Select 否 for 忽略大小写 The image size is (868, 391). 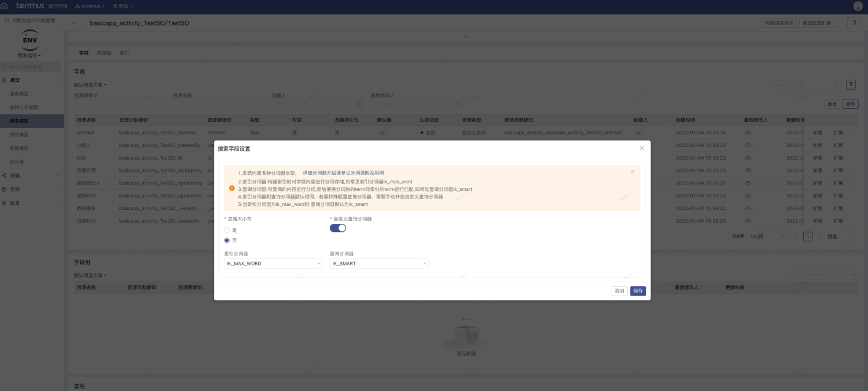tap(227, 240)
